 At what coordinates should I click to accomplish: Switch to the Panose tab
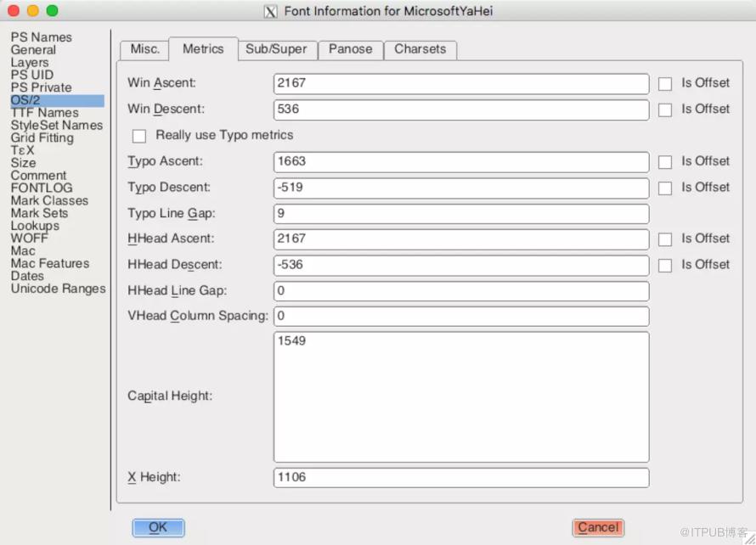351,49
